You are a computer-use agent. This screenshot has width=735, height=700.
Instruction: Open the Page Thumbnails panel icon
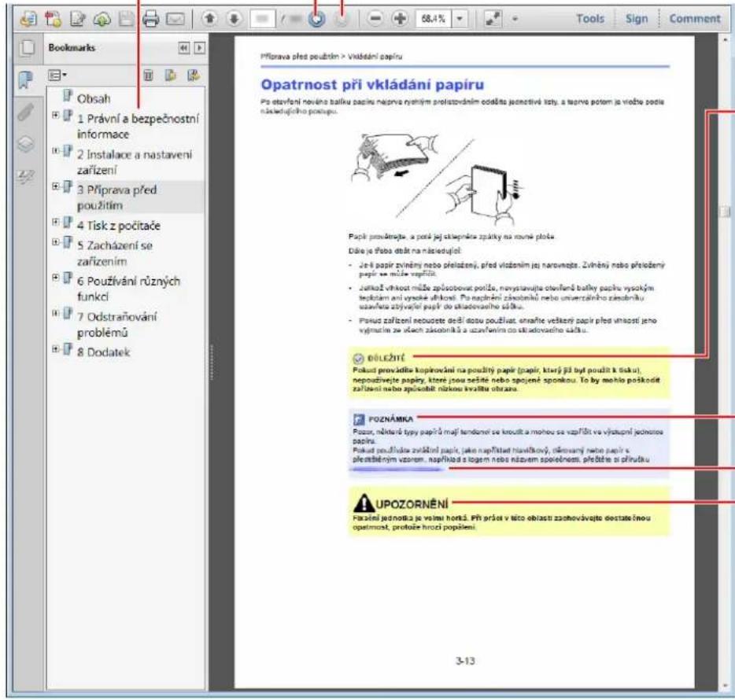27,48
